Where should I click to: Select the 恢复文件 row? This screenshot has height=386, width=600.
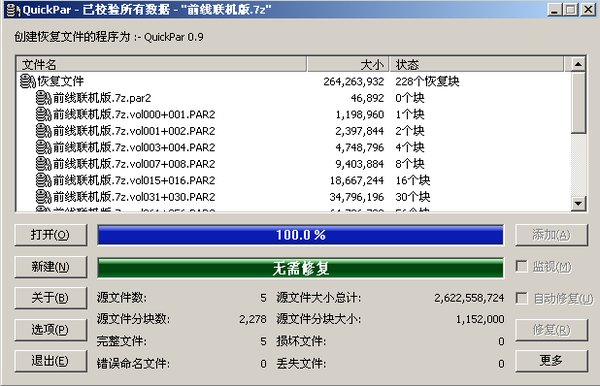click(293, 81)
